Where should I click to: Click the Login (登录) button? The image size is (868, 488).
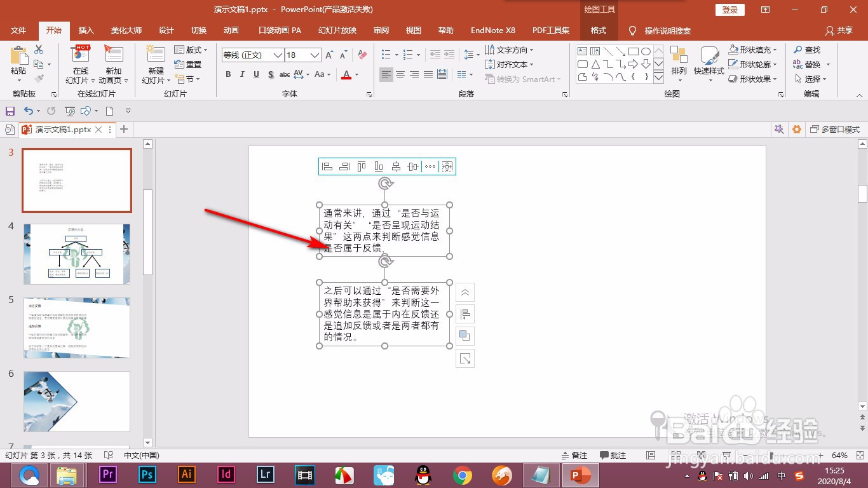[x=730, y=10]
